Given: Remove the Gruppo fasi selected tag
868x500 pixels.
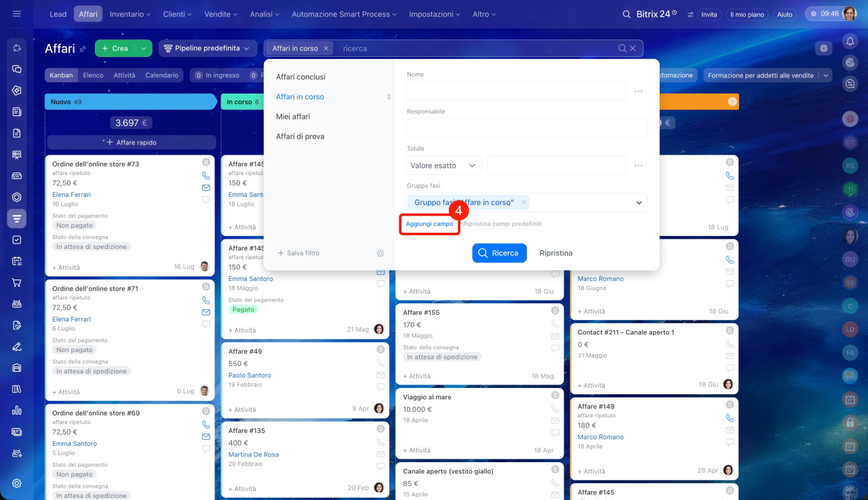Looking at the screenshot, I should click(524, 202).
